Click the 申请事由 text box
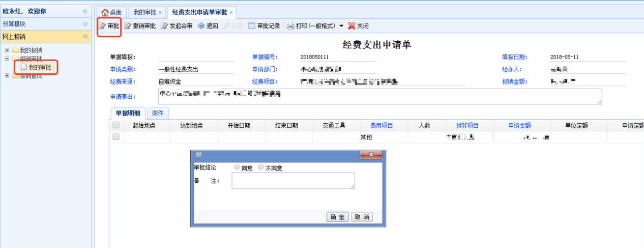 point(380,96)
